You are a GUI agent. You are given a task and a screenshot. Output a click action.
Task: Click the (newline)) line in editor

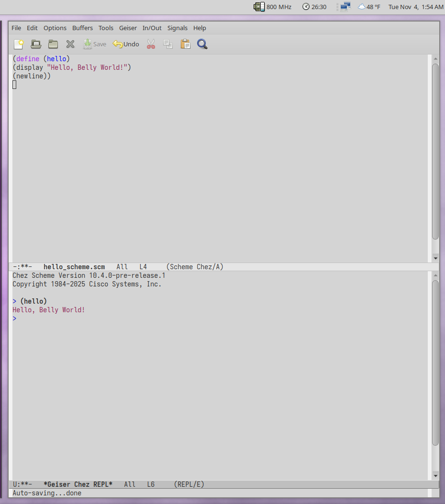[x=32, y=76]
